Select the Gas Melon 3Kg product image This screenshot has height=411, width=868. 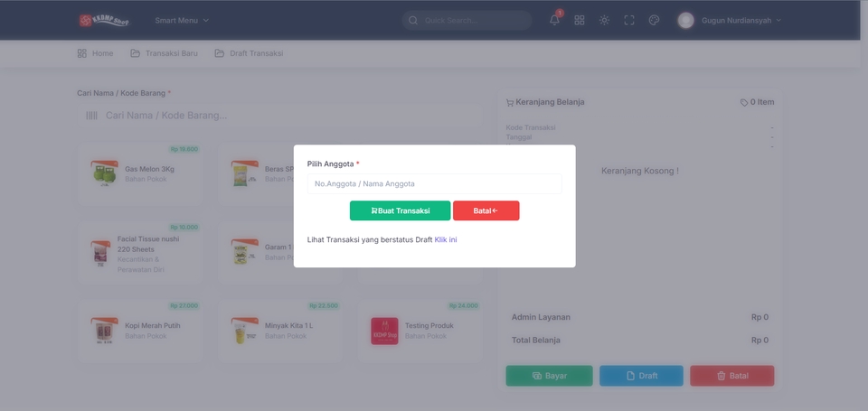click(x=104, y=173)
